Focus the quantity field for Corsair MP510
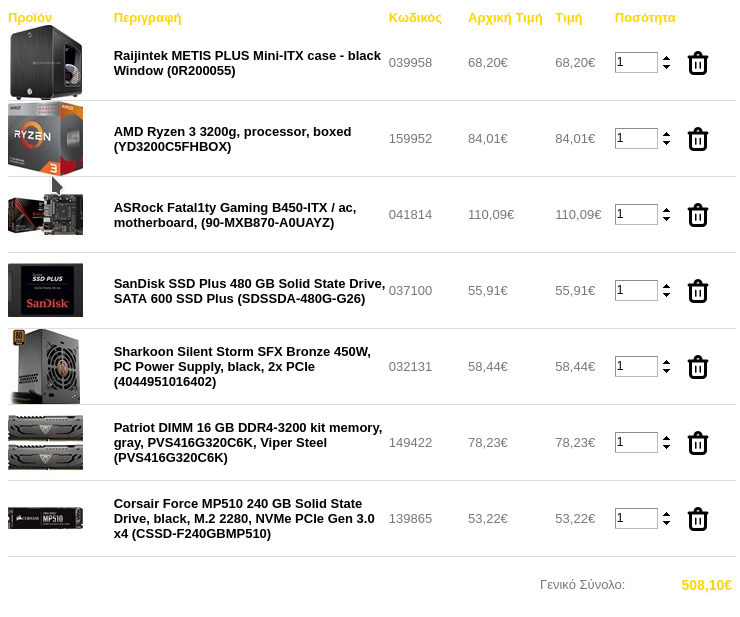This screenshot has height=617, width=740. (636, 518)
